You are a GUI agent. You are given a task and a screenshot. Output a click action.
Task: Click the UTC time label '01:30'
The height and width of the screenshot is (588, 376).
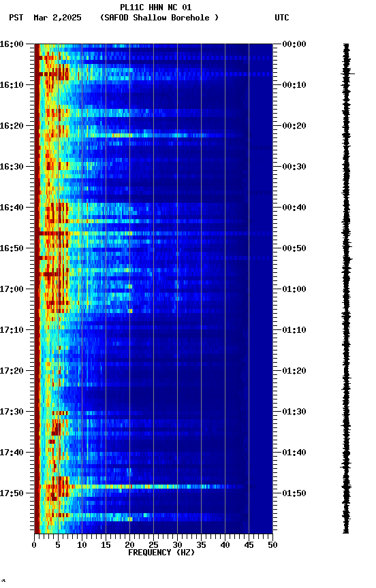tap(294, 412)
